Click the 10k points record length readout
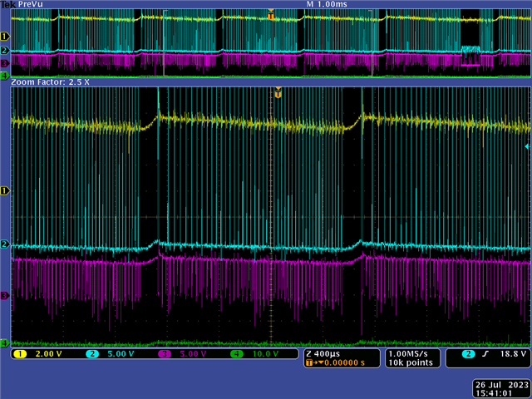Viewport: 532px width, 399px height. (x=411, y=362)
